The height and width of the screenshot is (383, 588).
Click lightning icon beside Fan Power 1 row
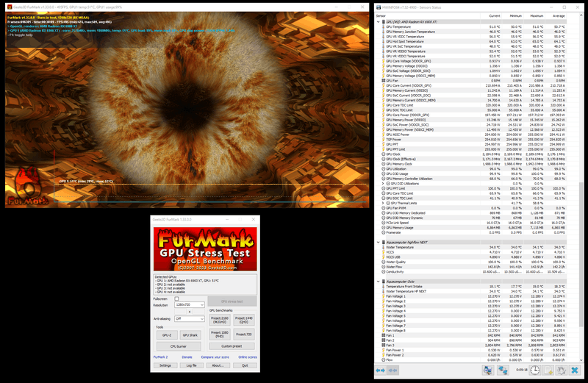(x=383, y=350)
